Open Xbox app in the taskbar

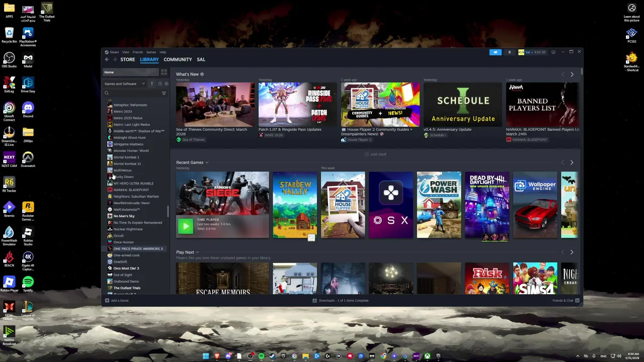point(427,356)
